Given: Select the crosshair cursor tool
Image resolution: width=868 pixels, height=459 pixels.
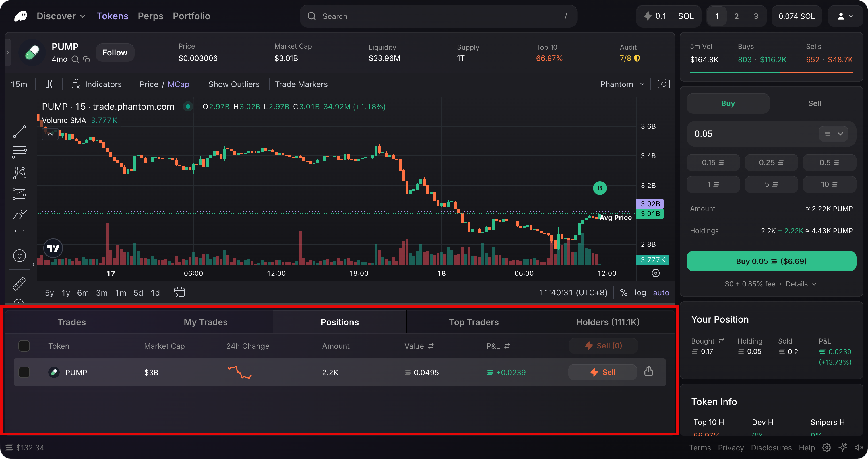Looking at the screenshot, I should pyautogui.click(x=20, y=110).
